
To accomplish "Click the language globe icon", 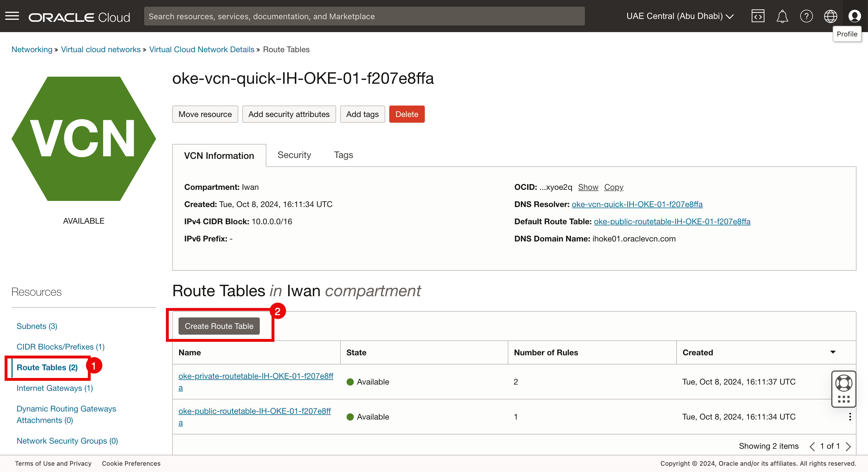I will point(830,16).
